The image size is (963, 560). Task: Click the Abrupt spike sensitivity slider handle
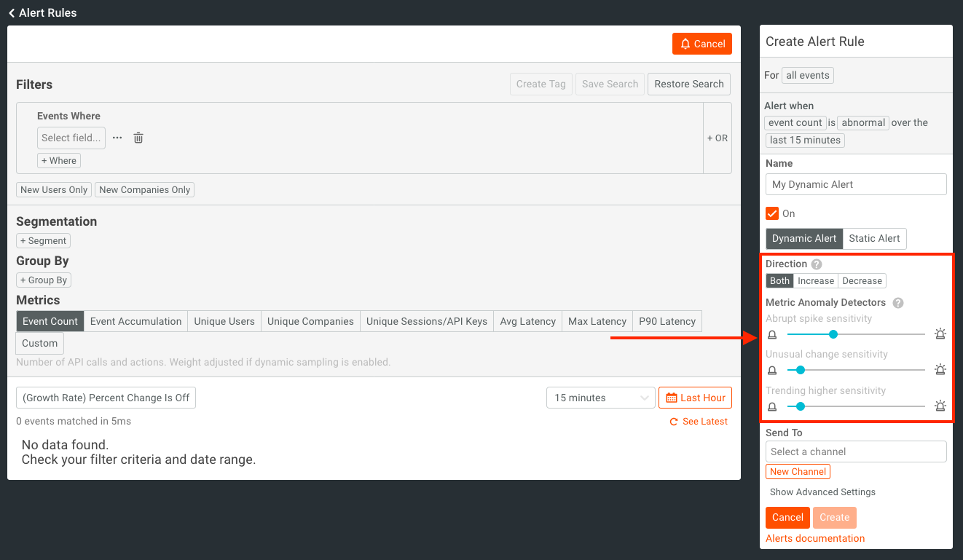833,334
